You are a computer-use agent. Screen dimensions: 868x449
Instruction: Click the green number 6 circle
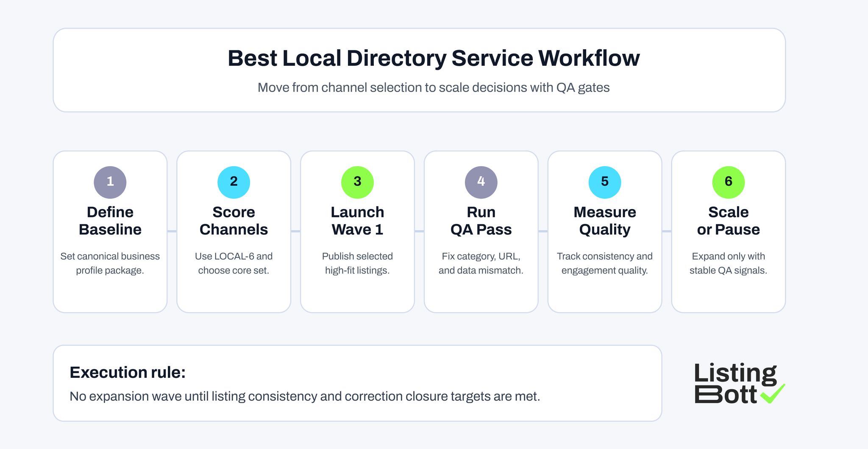point(728,182)
